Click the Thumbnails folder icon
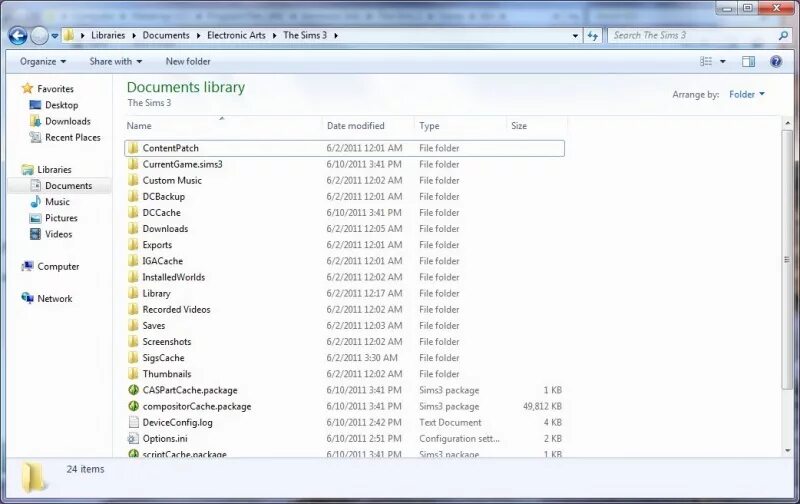 click(x=133, y=374)
